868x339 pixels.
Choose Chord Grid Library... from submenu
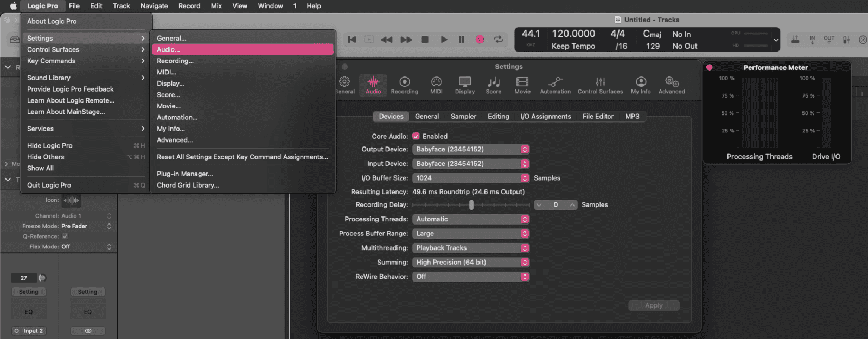(242, 185)
